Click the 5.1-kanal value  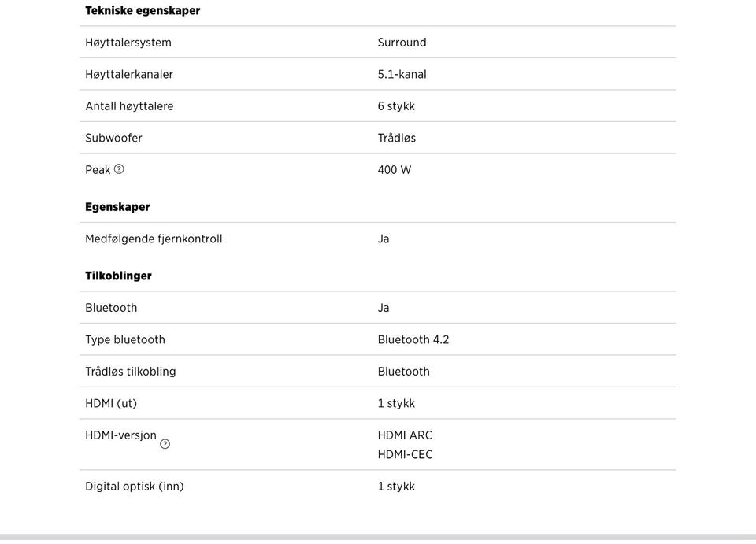(x=402, y=74)
